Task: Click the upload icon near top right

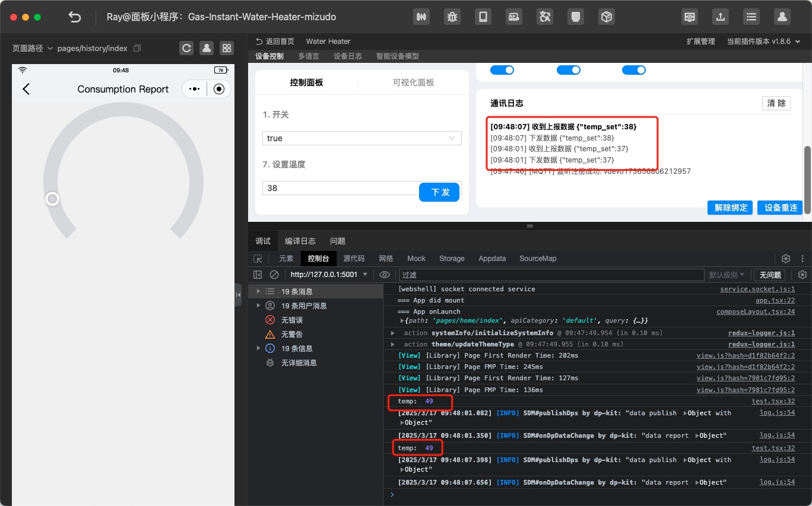Action: (721, 17)
